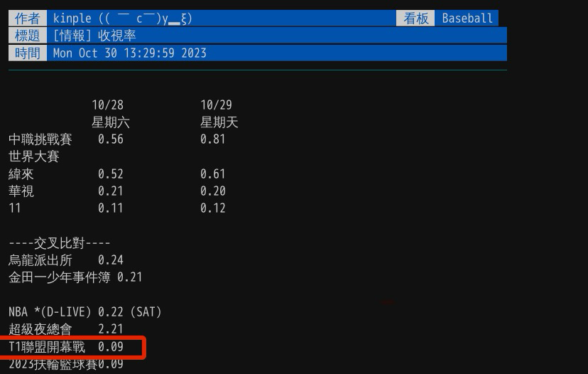Select the 超級夜總會 rating line
The image size is (588, 374).
(x=65, y=329)
